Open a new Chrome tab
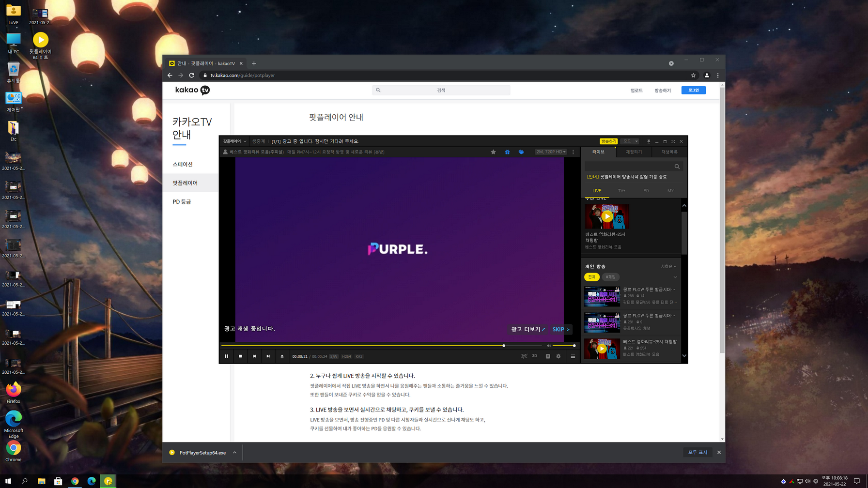Screen dimensions: 868x488 point(254,63)
